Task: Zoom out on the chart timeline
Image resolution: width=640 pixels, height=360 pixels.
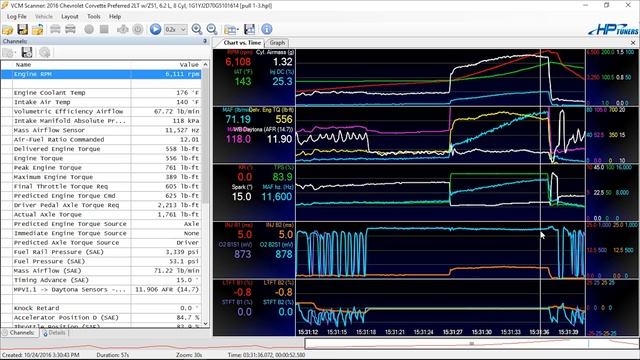Action: coord(212,29)
